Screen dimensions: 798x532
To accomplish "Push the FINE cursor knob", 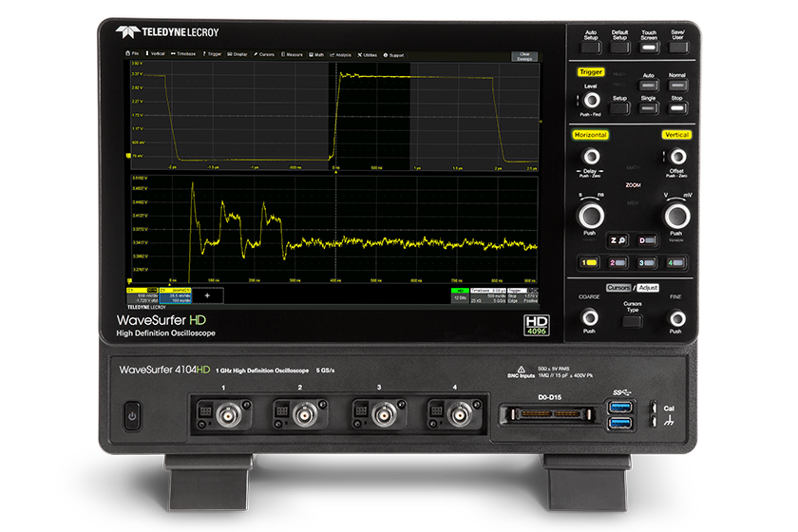I will click(677, 318).
